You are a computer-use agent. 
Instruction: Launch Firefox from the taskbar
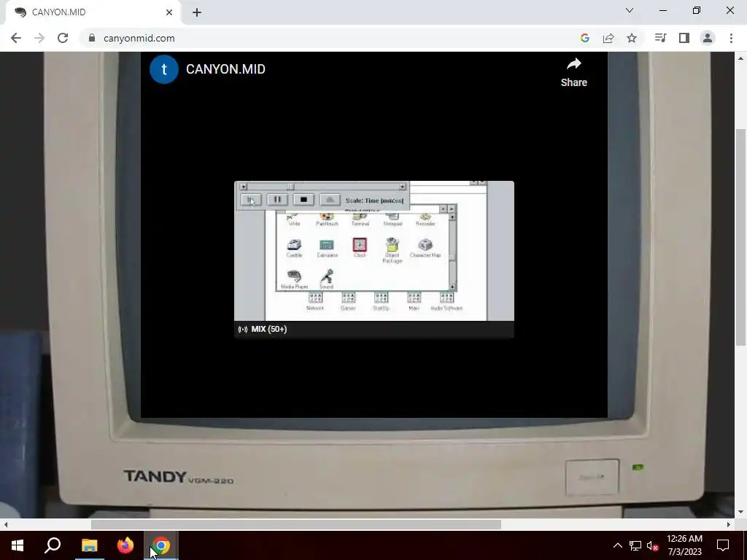[x=125, y=545]
